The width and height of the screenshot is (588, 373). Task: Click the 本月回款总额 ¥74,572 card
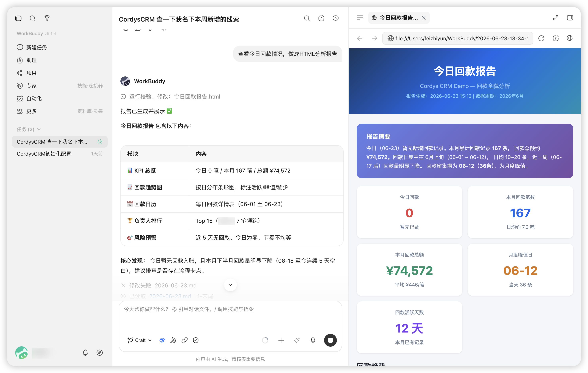click(x=409, y=270)
